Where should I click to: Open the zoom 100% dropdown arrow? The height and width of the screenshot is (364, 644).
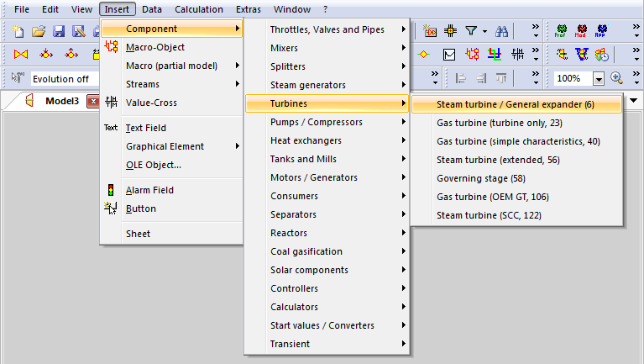click(599, 78)
